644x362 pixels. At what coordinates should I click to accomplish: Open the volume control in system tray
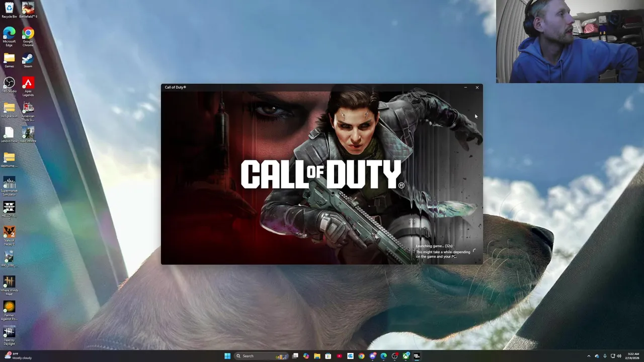click(619, 356)
